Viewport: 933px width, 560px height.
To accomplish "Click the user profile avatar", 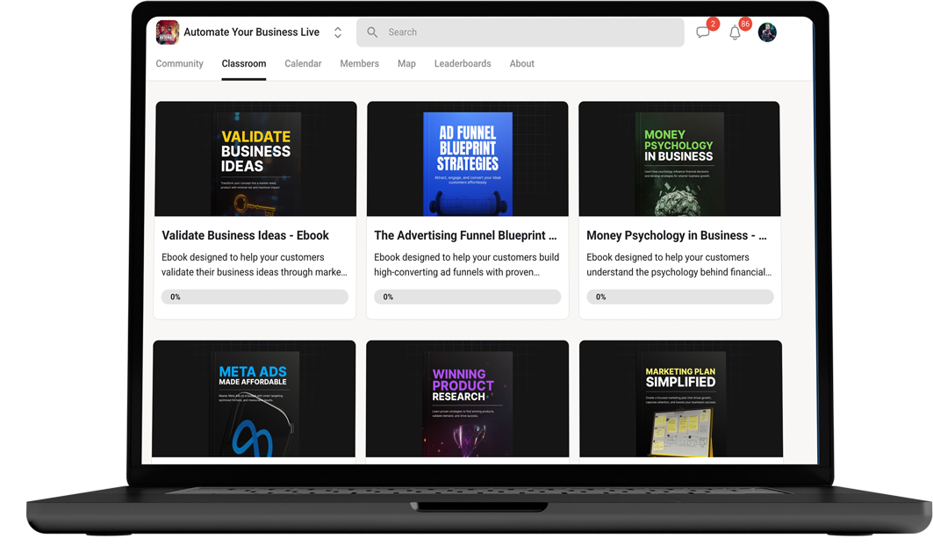I will tap(767, 32).
